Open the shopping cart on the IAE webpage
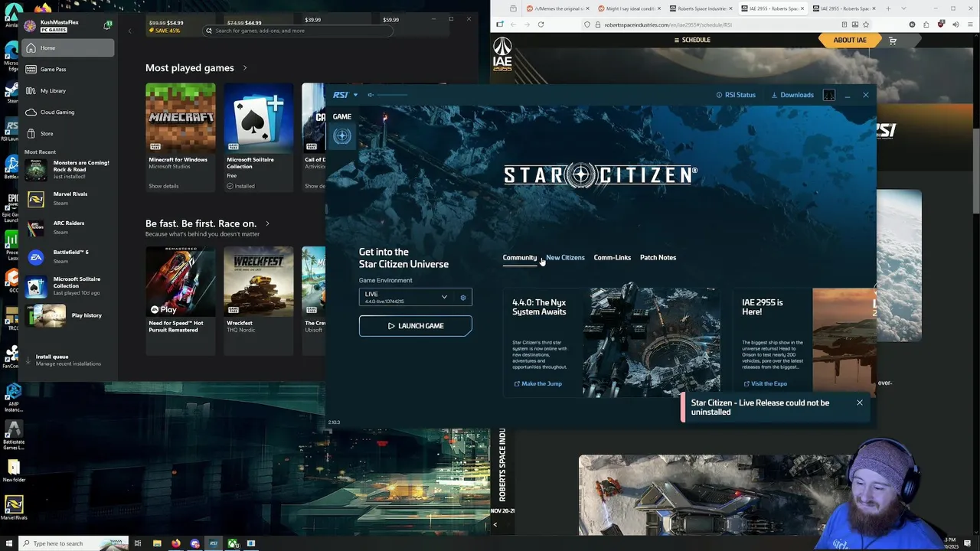The image size is (980, 551). point(893,40)
